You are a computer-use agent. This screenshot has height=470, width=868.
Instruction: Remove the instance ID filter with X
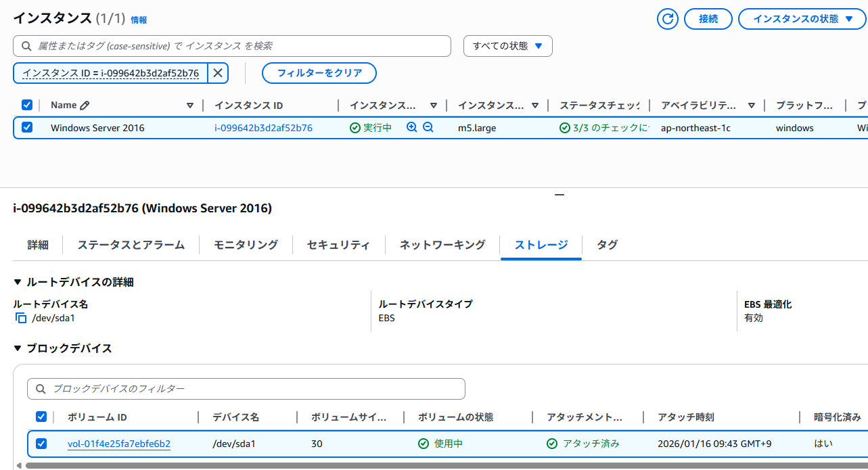click(217, 73)
